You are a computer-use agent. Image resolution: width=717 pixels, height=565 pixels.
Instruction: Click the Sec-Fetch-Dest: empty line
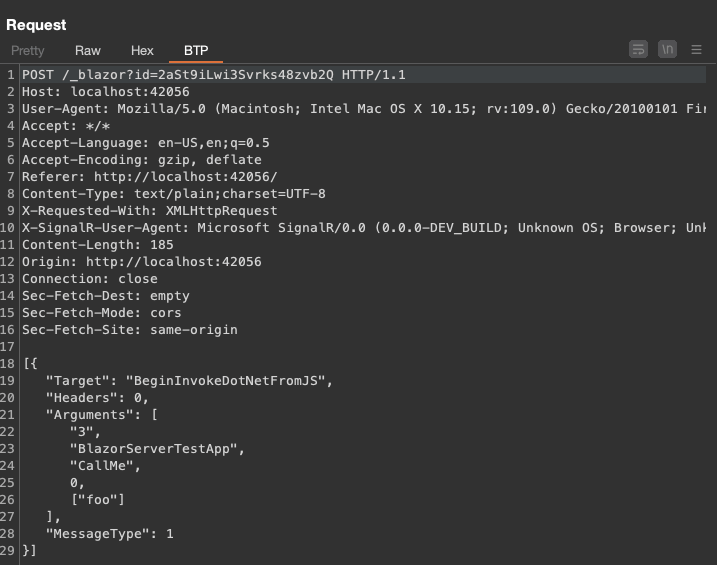tap(106, 296)
